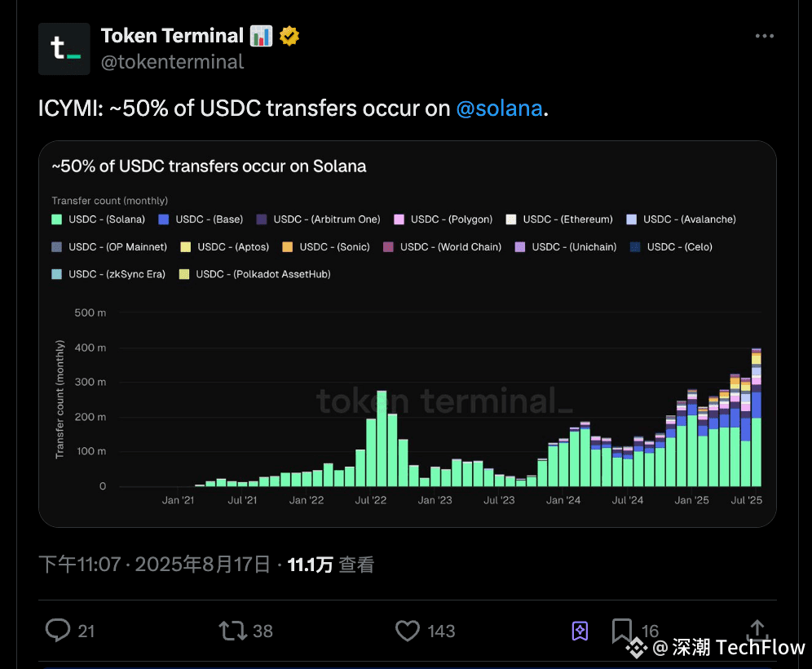Toggle USDC - (Ethereum) legend series
Screen dimensions: 812x669
pos(559,219)
